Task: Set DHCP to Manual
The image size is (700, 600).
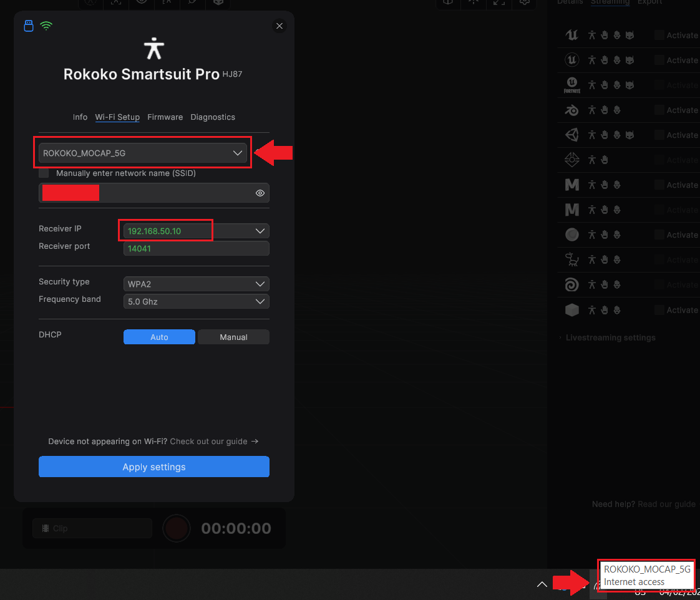Action: pos(233,337)
